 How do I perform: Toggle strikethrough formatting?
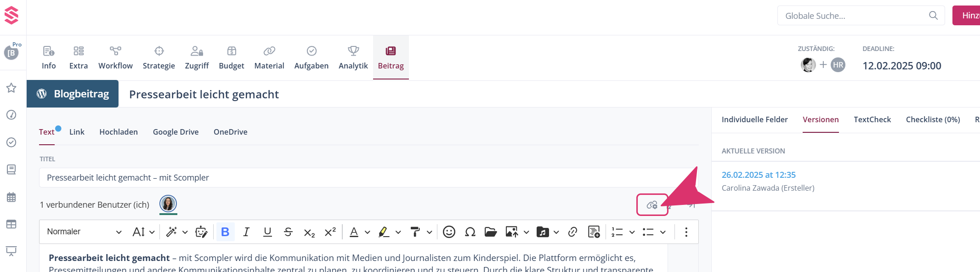tap(288, 232)
